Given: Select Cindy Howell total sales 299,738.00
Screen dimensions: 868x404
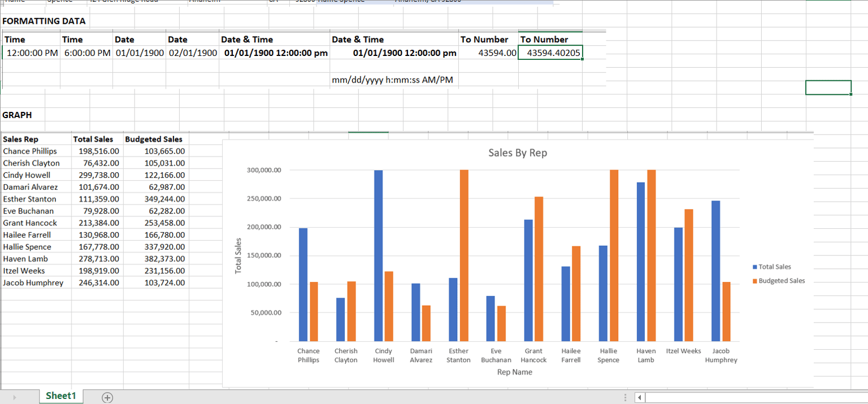Looking at the screenshot, I should click(x=97, y=175).
